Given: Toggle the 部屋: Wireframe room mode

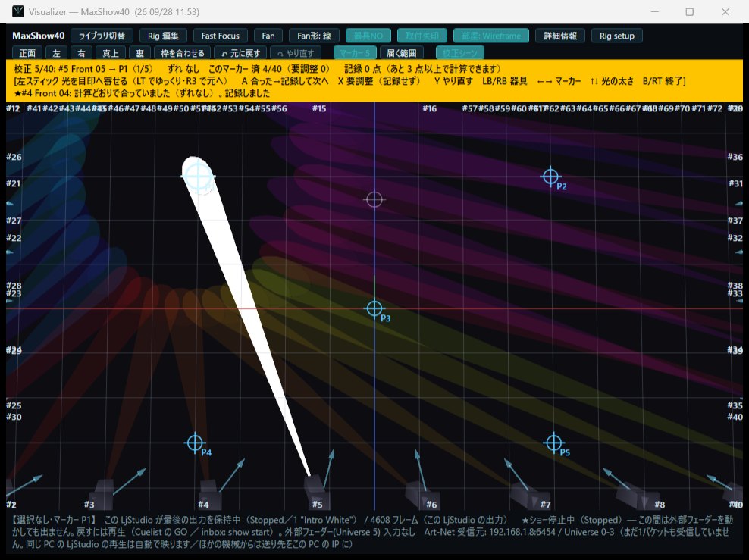Looking at the screenshot, I should 491,36.
